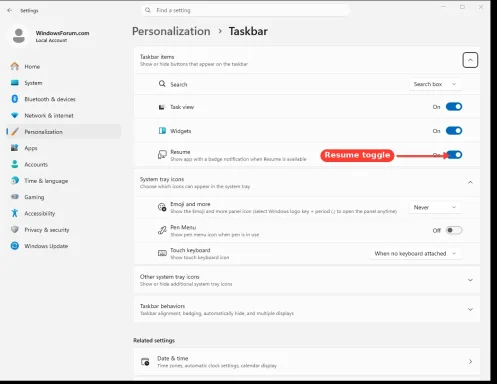Click the Local Account label
The image size is (497, 384).
[51, 40]
